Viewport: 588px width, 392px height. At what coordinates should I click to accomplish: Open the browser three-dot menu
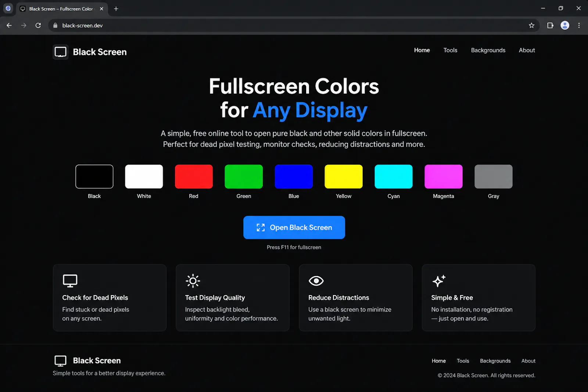coord(579,25)
